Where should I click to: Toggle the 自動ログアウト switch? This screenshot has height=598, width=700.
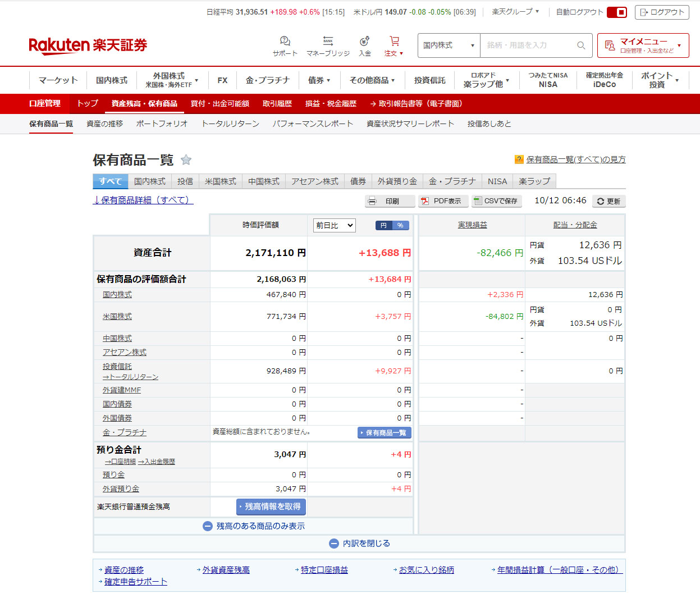pos(617,12)
